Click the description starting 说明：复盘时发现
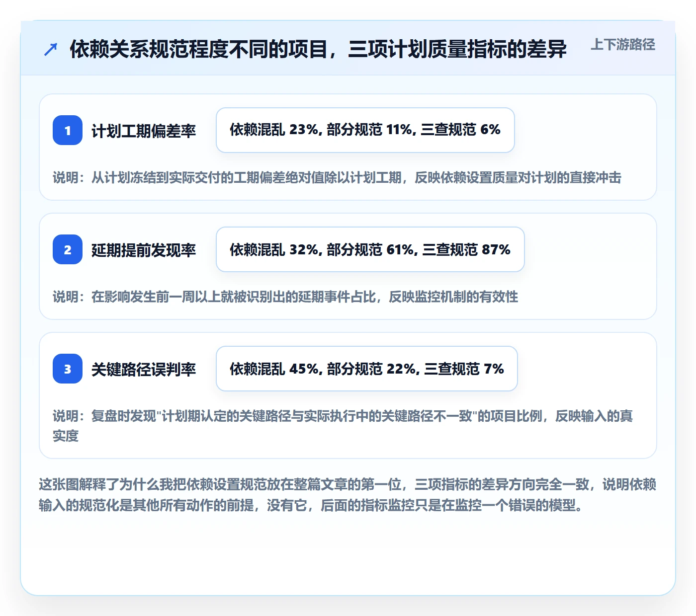The height and width of the screenshot is (616, 696). tap(343, 426)
